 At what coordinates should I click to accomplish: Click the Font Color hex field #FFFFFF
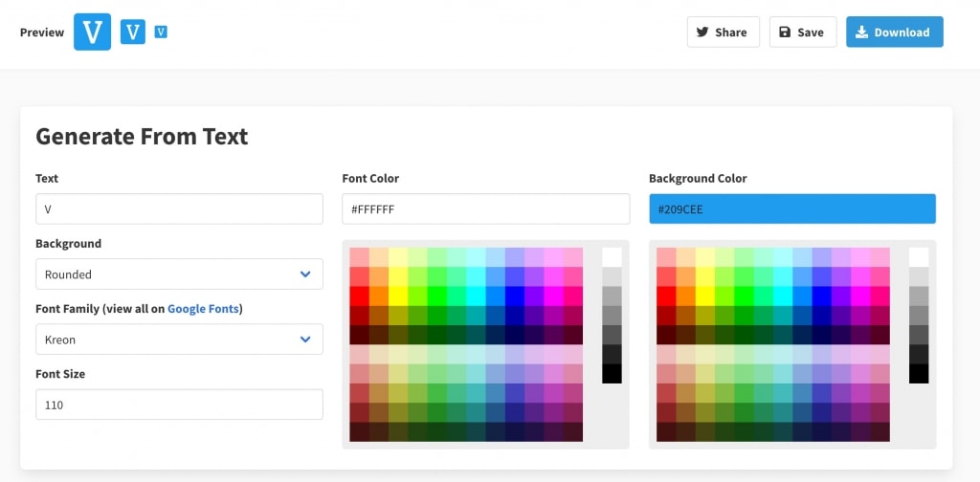click(485, 208)
